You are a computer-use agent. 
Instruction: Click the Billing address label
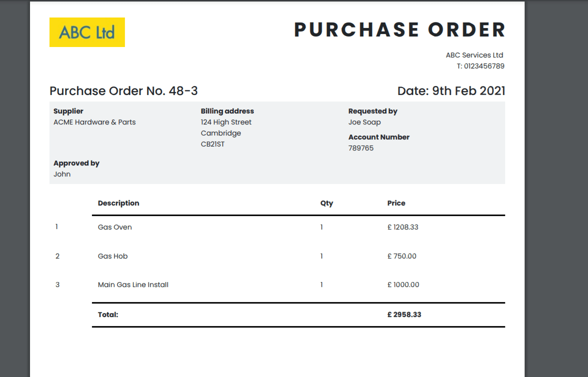point(227,111)
